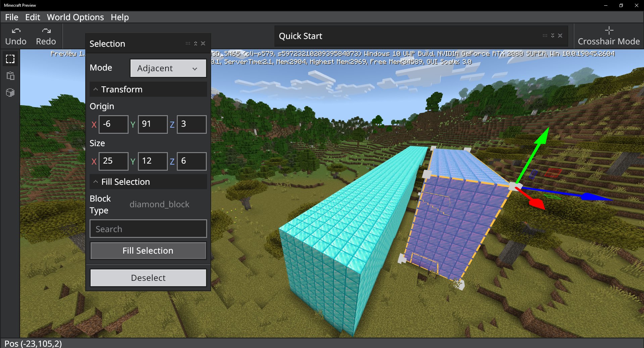Image resolution: width=644 pixels, height=348 pixels.
Task: Close the Selection panel with its X icon
Action: pyautogui.click(x=203, y=43)
